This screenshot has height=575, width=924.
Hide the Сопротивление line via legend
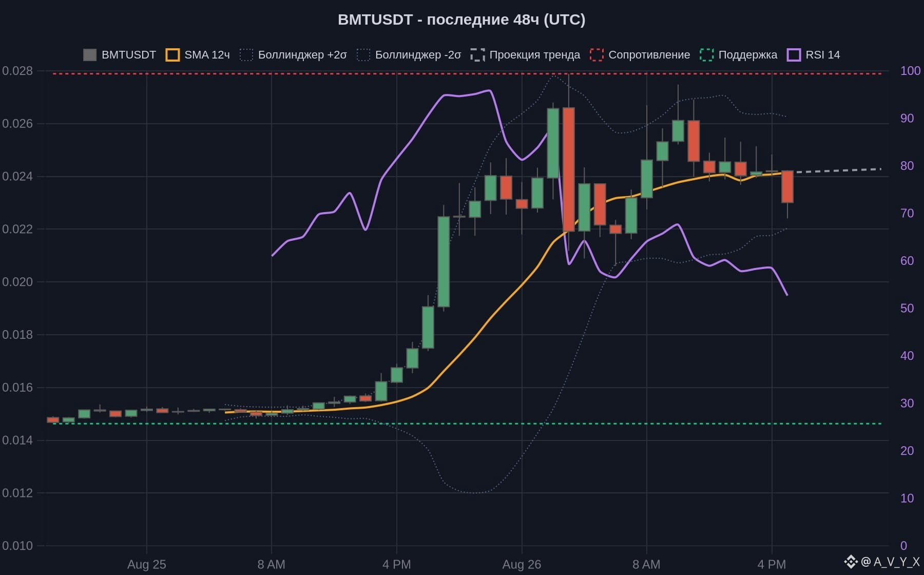[640, 55]
